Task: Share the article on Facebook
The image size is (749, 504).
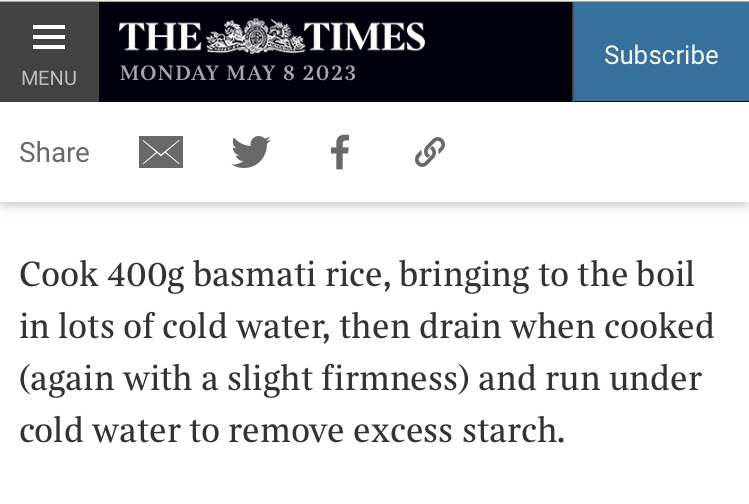Action: (340, 152)
